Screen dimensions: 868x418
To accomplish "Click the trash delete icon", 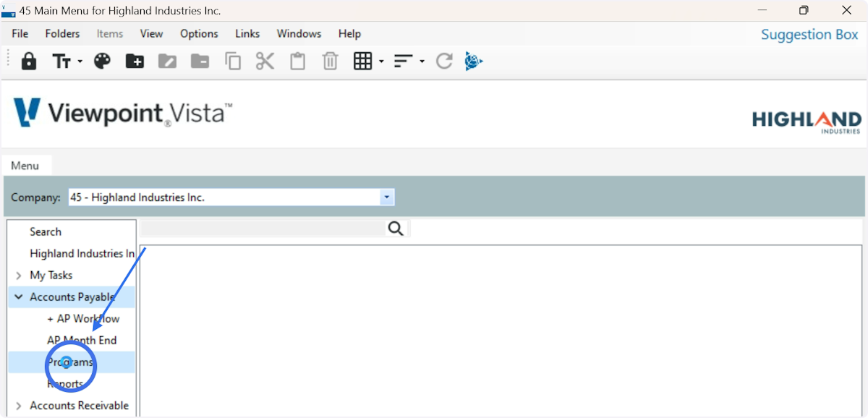I will [330, 61].
